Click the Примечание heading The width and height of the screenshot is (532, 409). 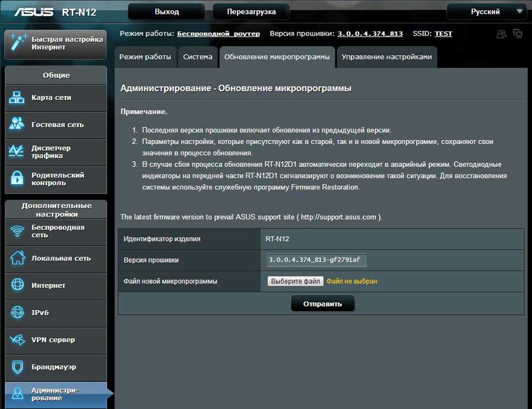click(144, 112)
